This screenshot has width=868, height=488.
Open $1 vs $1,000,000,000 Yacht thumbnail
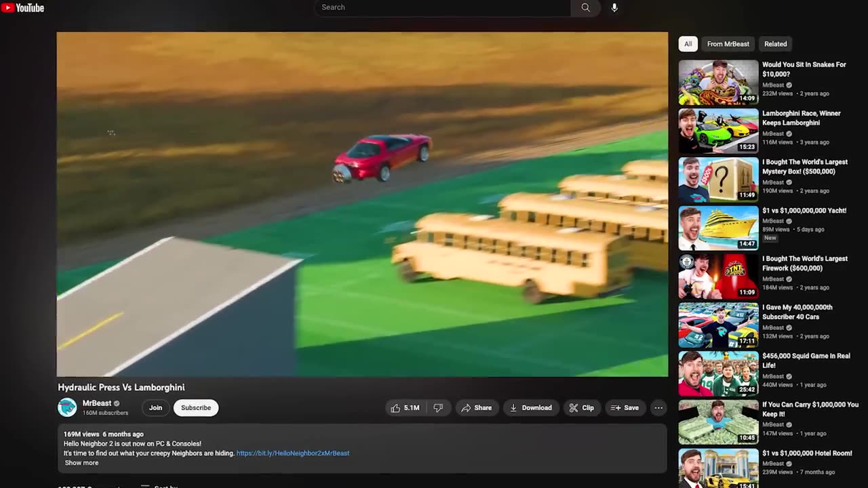(719, 228)
